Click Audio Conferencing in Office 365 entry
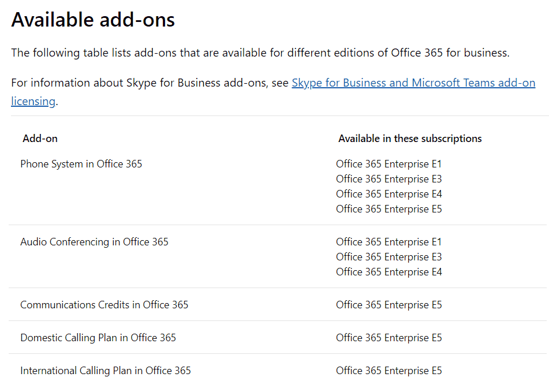The height and width of the screenshot is (392, 549). pos(94,242)
